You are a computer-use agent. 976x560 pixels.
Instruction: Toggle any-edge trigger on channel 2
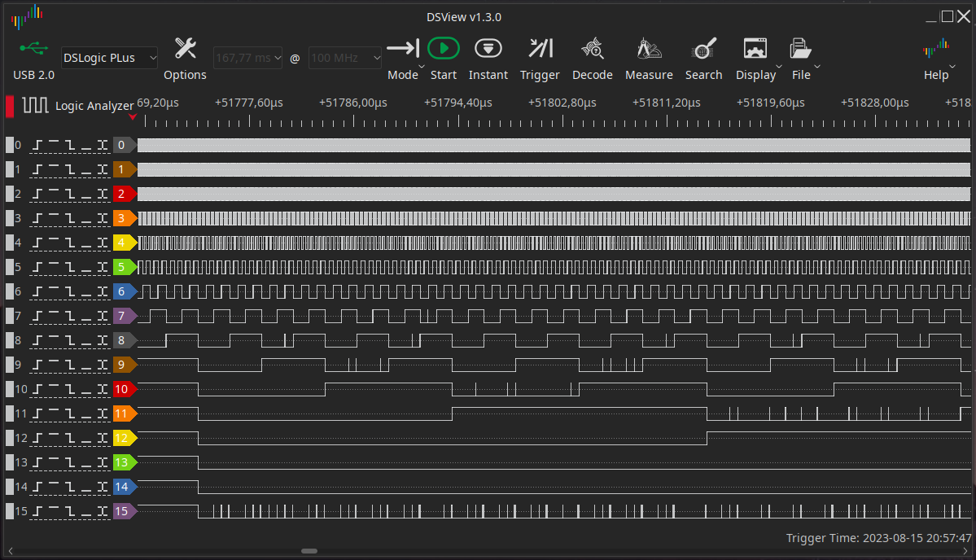(103, 194)
